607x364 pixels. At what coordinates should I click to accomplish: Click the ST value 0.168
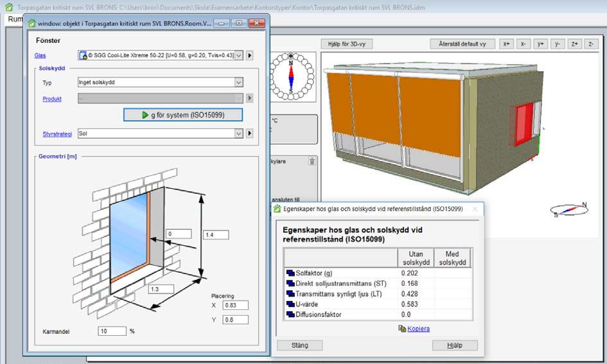tap(410, 284)
